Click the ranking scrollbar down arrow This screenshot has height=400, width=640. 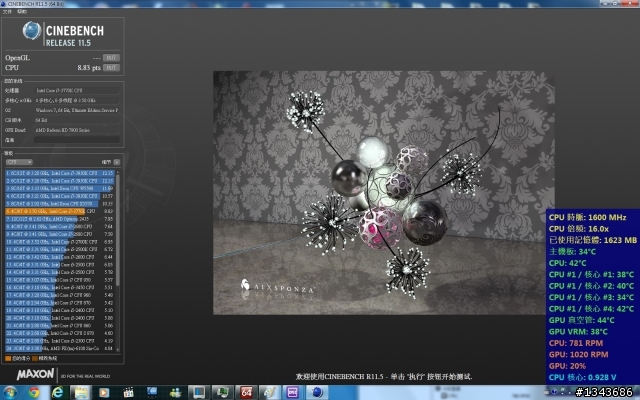click(x=118, y=349)
